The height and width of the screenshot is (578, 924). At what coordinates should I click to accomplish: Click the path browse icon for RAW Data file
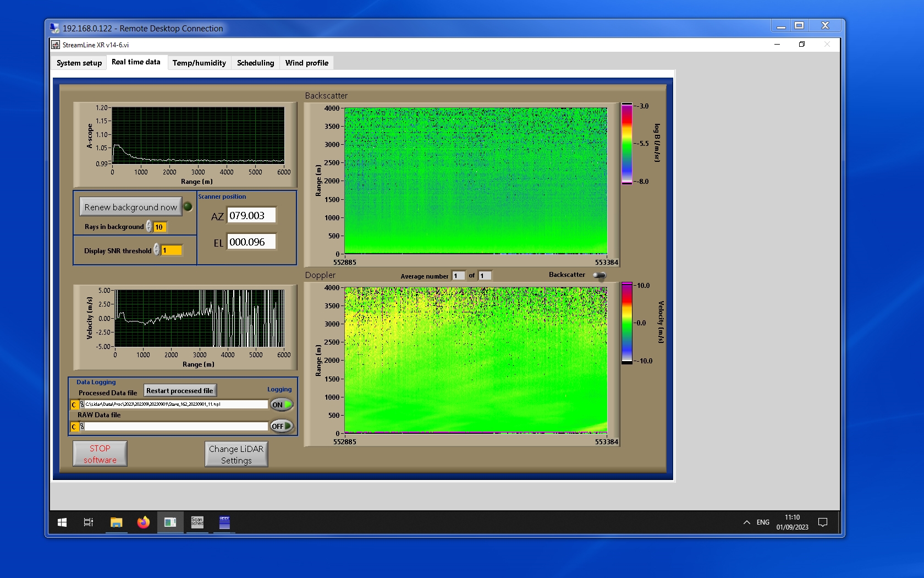coord(82,427)
